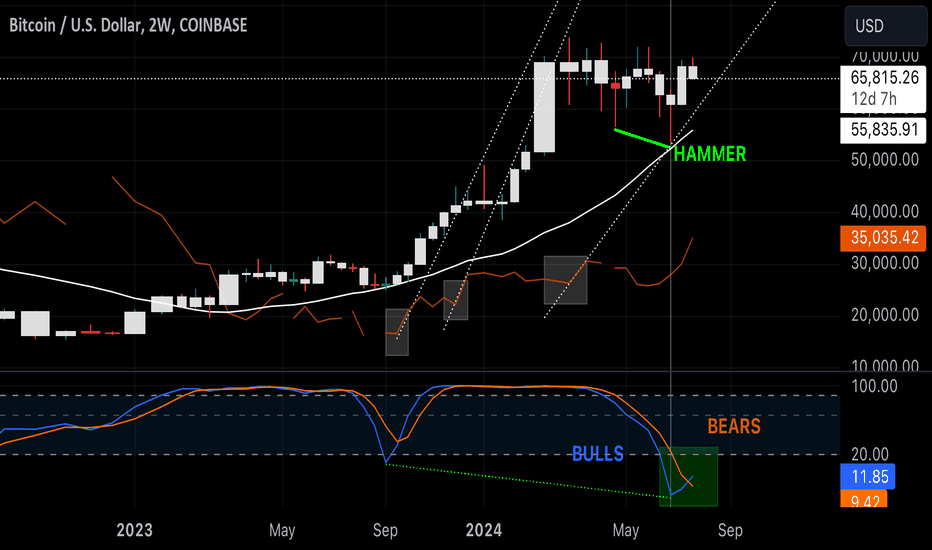Select the orange 35,035.42 indicator value
This screenshot has width=932, height=550.
[884, 238]
